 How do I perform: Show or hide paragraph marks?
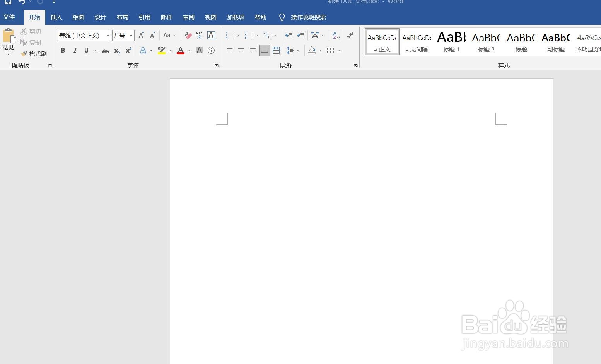point(350,35)
